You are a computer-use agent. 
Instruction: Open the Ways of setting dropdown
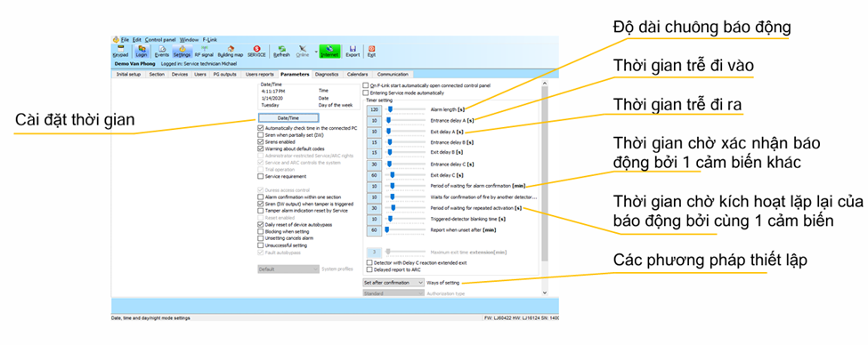(393, 283)
